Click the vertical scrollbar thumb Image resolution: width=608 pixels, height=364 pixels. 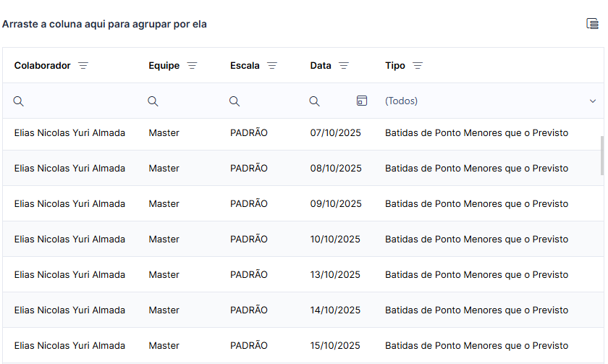(601, 155)
